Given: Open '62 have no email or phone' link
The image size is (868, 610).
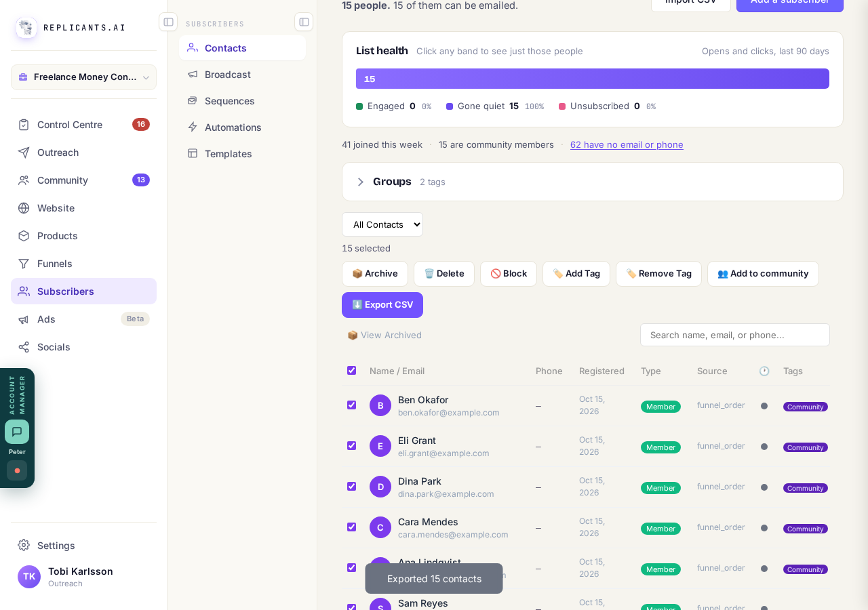Looking at the screenshot, I should click(627, 144).
